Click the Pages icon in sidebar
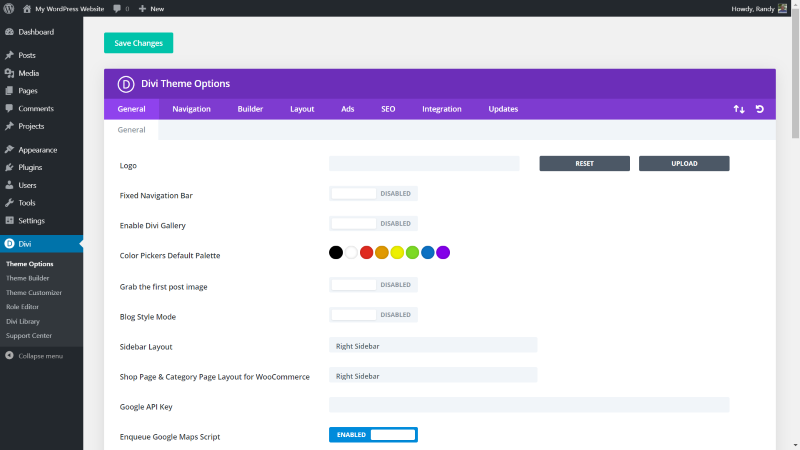This screenshot has width=800, height=450. [9, 91]
